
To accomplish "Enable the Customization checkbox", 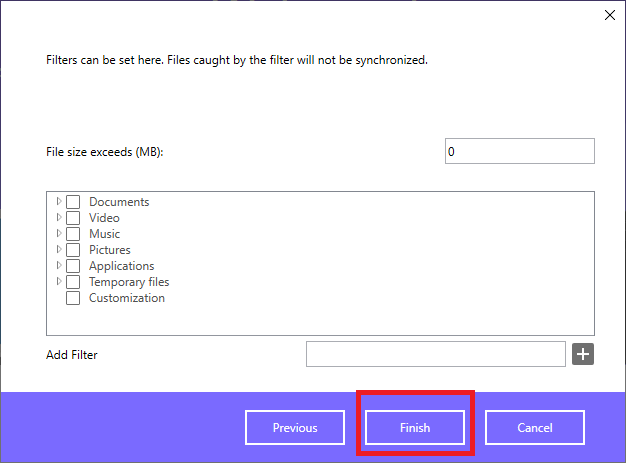I will click(73, 298).
